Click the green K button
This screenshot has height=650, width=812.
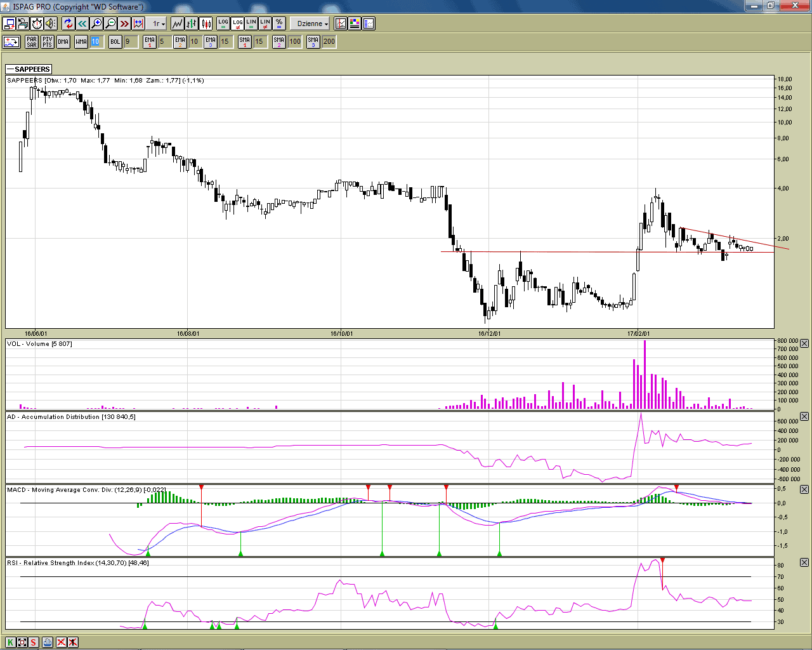[11, 642]
